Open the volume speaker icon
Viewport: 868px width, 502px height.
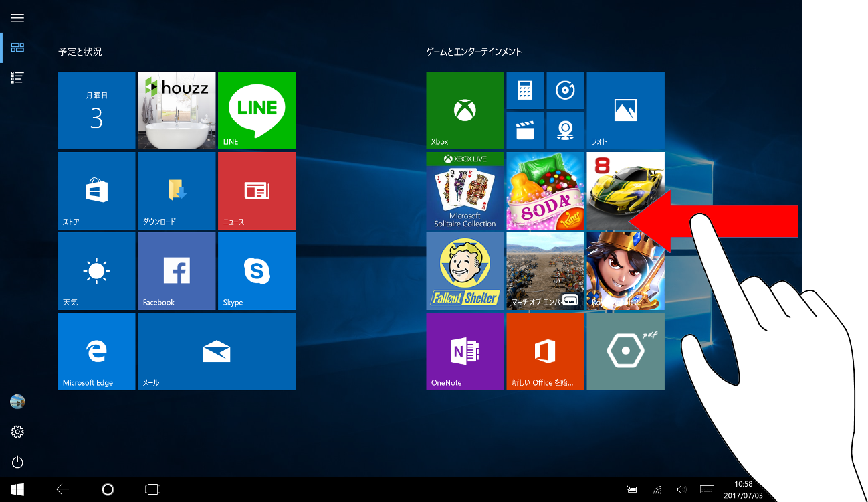click(x=682, y=490)
